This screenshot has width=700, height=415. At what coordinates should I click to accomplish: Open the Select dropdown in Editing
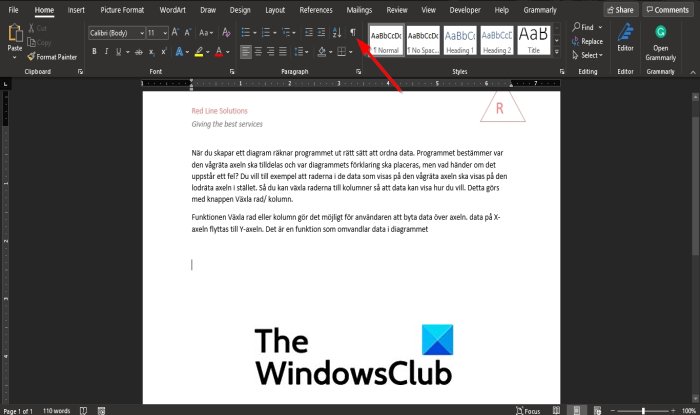point(588,55)
